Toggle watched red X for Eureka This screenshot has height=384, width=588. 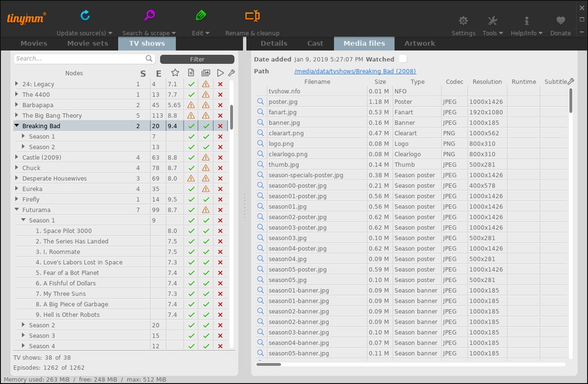click(220, 189)
